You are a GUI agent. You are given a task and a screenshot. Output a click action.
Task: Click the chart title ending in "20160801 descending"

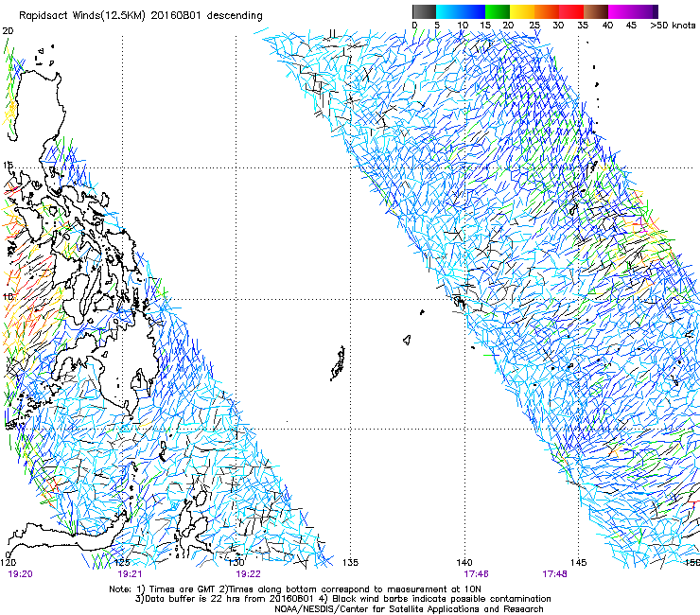tap(141, 16)
